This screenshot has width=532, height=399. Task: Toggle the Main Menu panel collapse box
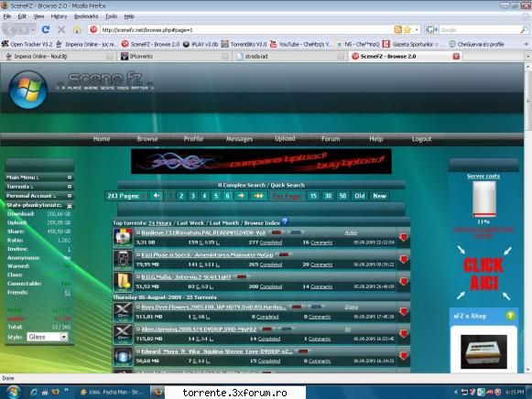click(70, 178)
